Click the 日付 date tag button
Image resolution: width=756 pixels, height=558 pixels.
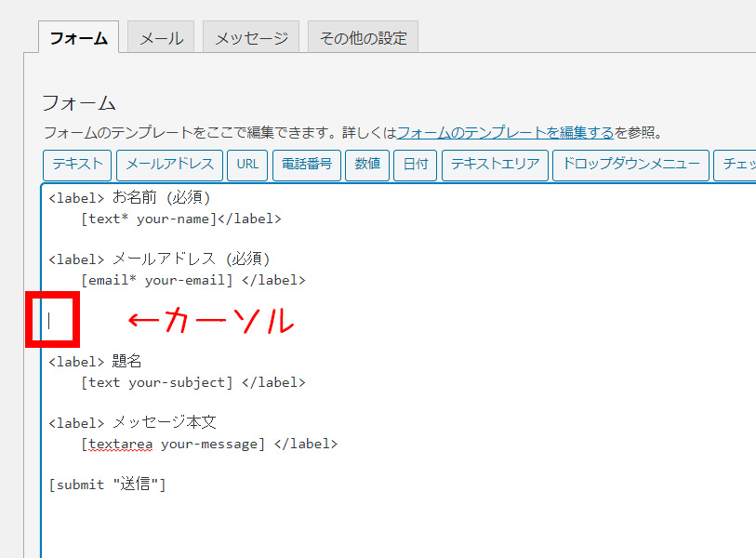(x=415, y=165)
